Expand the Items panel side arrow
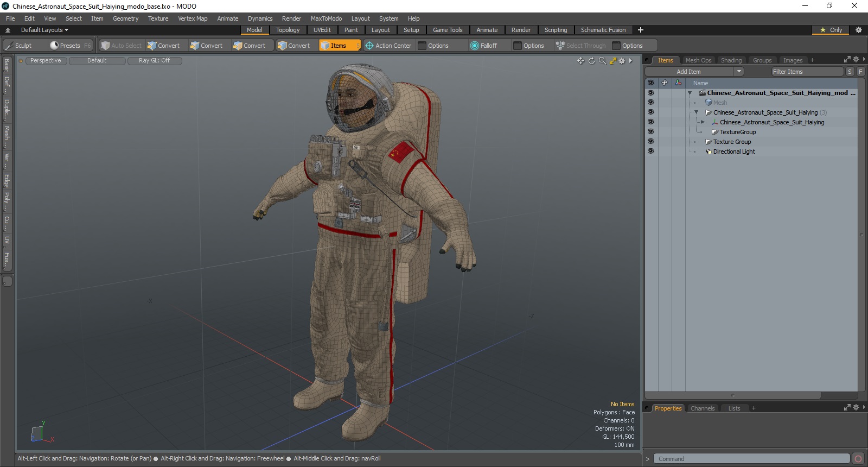The height and width of the screenshot is (467, 868). [x=864, y=59]
